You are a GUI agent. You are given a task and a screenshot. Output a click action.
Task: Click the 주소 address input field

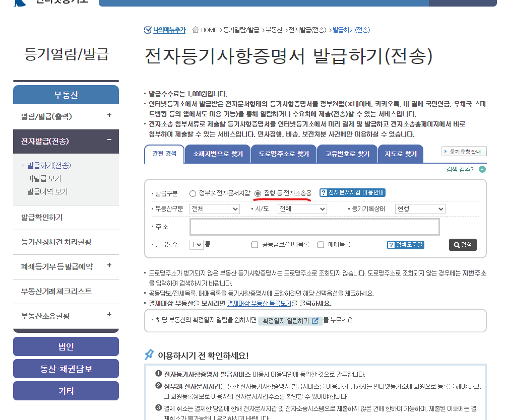314,227
